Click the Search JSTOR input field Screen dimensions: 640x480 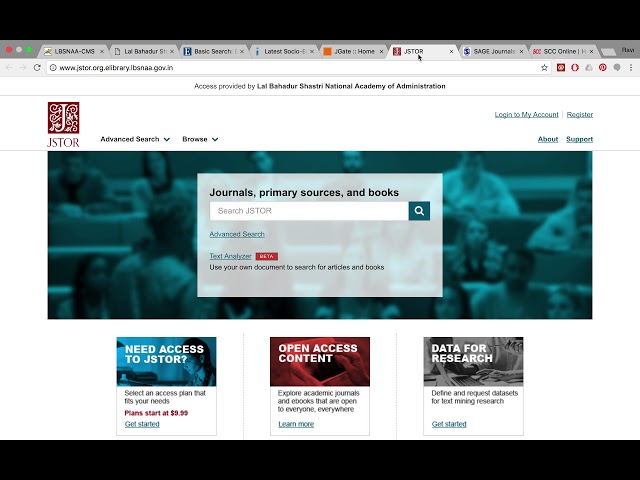309,211
